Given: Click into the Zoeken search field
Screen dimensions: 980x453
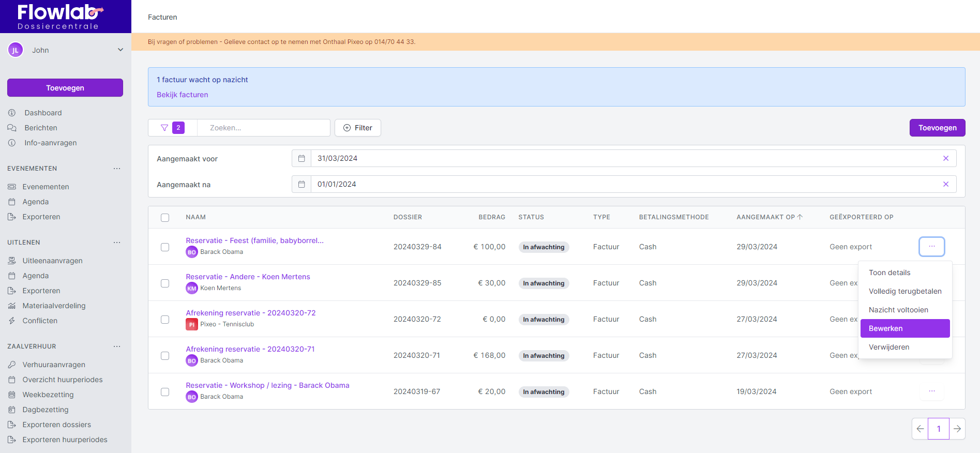Looking at the screenshot, I should pyautogui.click(x=264, y=128).
